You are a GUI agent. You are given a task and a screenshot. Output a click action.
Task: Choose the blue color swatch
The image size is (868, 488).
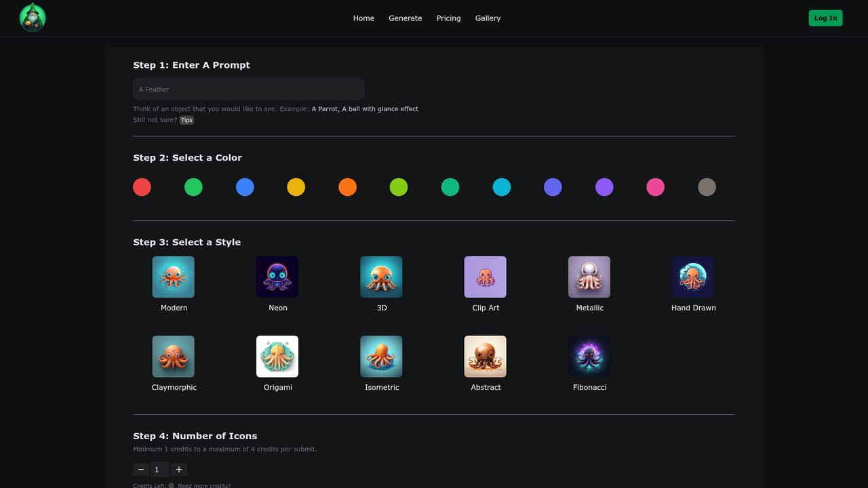[x=245, y=187]
